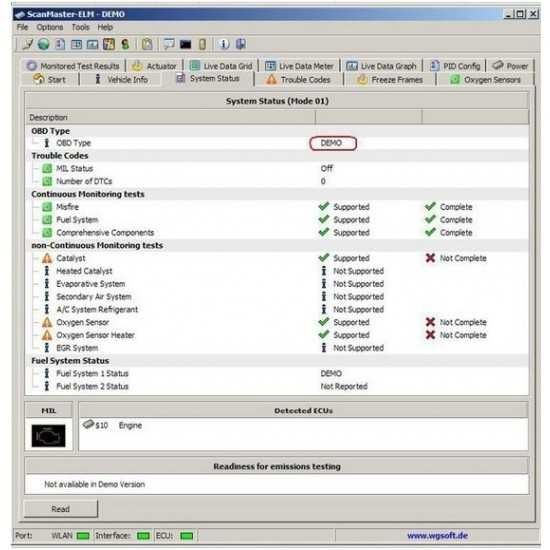The image size is (550, 550).
Task: Click the connect plug icon in toolbar
Action: pos(28,44)
